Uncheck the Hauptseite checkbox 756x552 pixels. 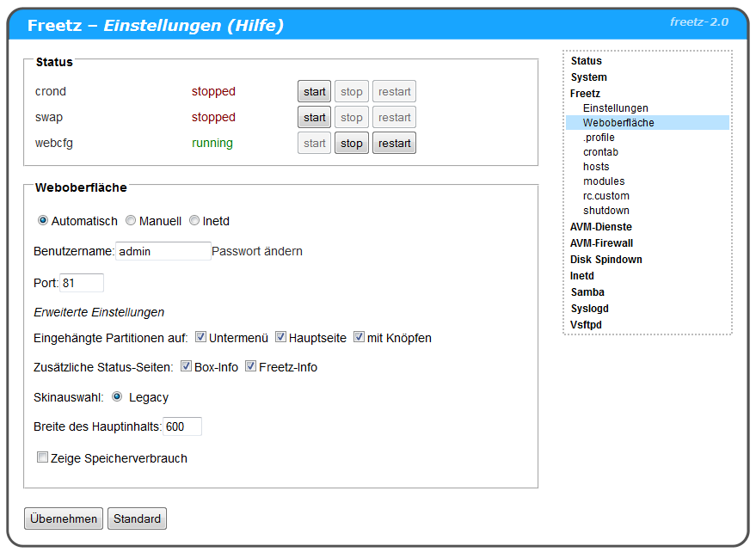[280, 337]
